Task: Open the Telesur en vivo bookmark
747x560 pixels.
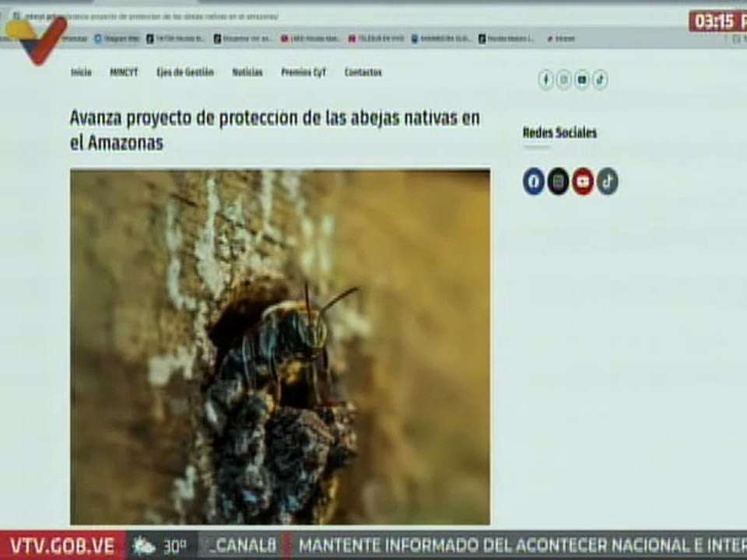Action: click(377, 39)
